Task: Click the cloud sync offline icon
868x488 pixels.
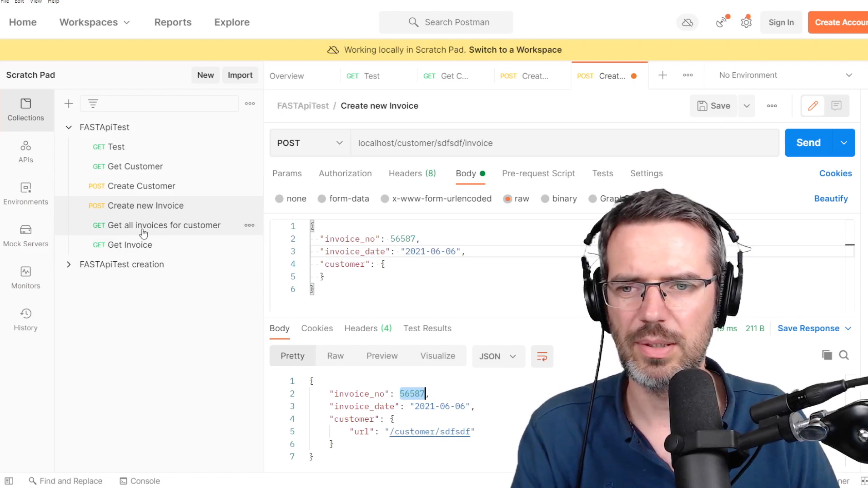Action: [x=687, y=22]
